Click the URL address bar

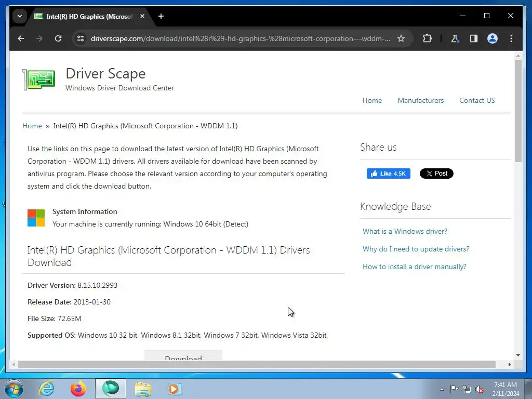(240, 38)
